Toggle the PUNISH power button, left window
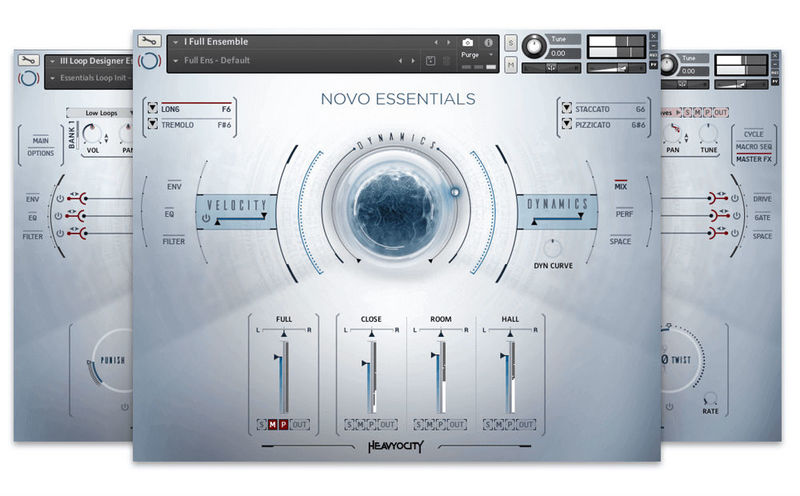Screen dimensions: 800x496 [x=124, y=407]
